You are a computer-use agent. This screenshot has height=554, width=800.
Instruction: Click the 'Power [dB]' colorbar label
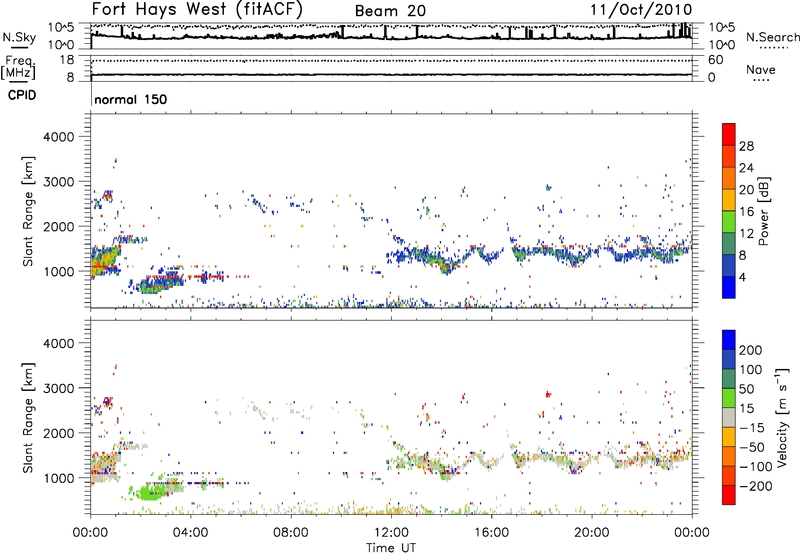[764, 211]
